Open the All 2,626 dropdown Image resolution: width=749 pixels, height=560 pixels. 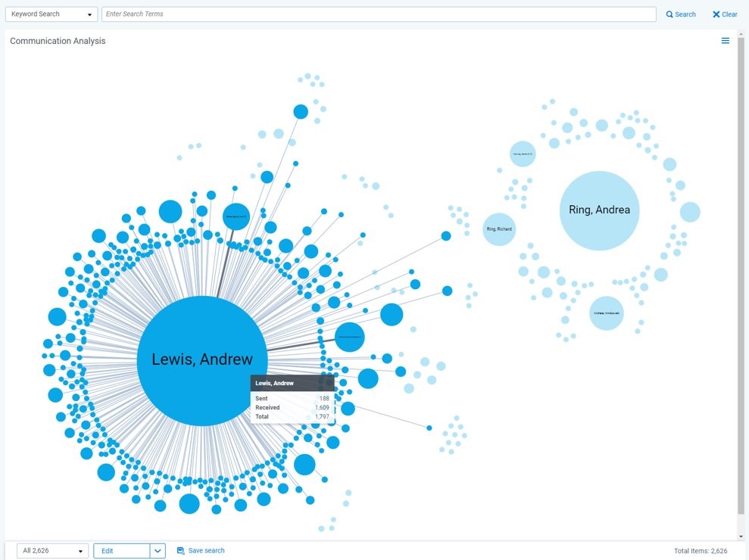click(x=52, y=551)
